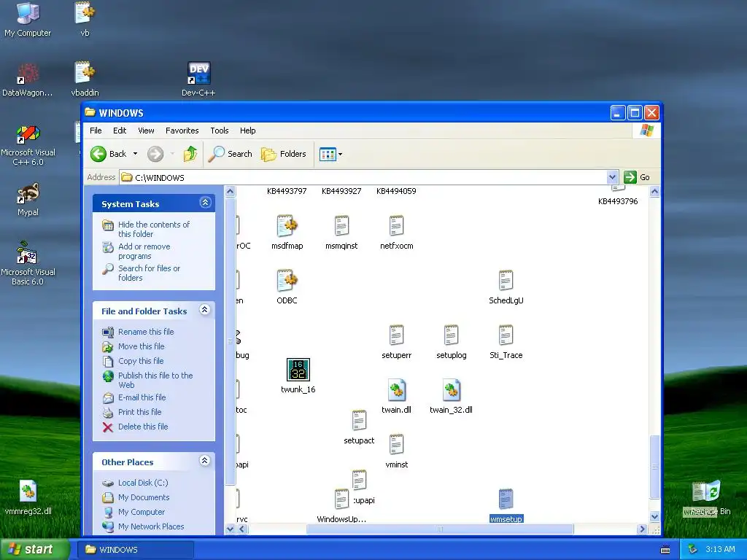Click E-mail this file link
This screenshot has height=560, width=747.
[x=142, y=397]
